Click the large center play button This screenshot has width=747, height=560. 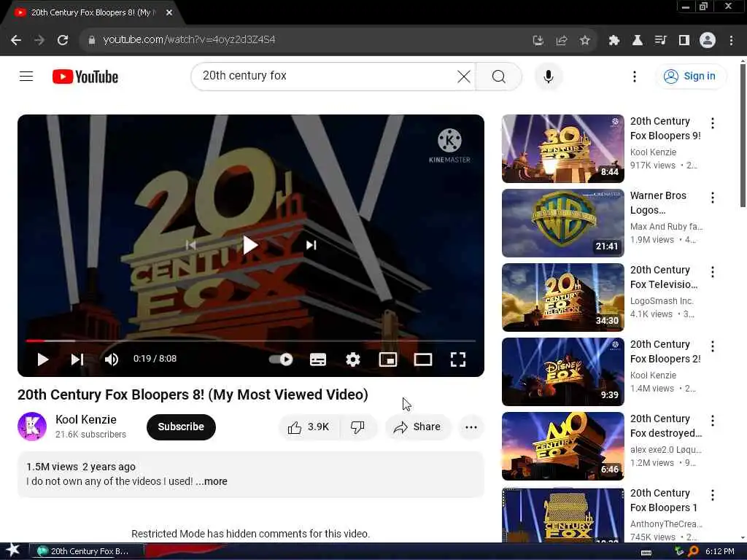pos(251,245)
